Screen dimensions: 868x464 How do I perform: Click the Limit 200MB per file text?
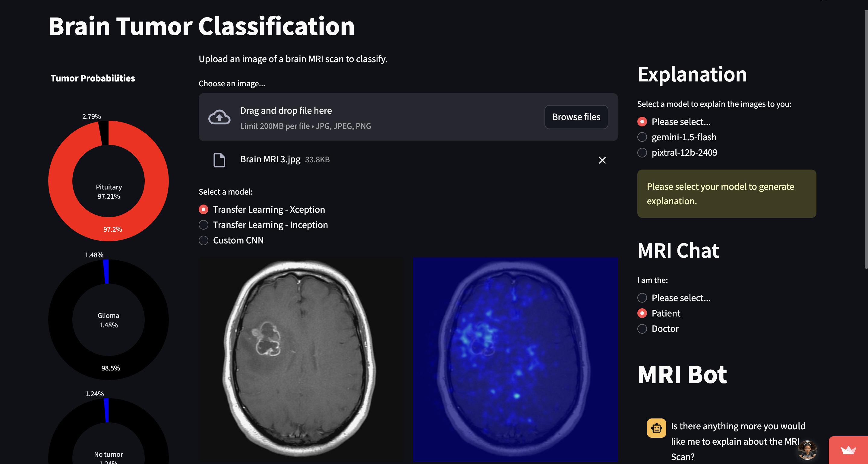[306, 126]
